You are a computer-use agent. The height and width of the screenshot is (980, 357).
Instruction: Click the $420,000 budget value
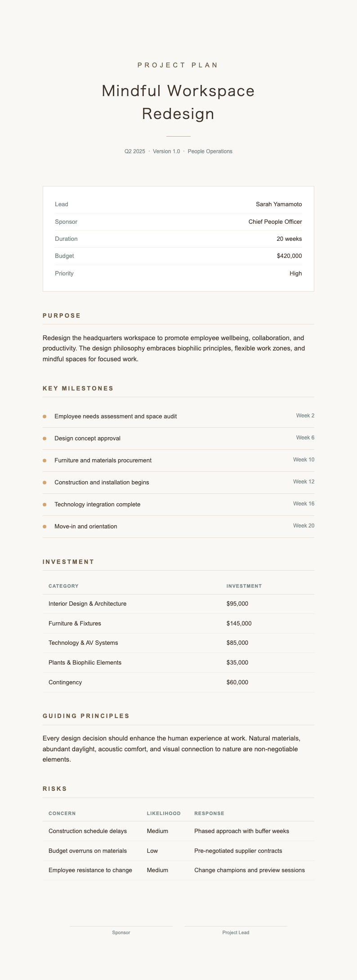(289, 256)
